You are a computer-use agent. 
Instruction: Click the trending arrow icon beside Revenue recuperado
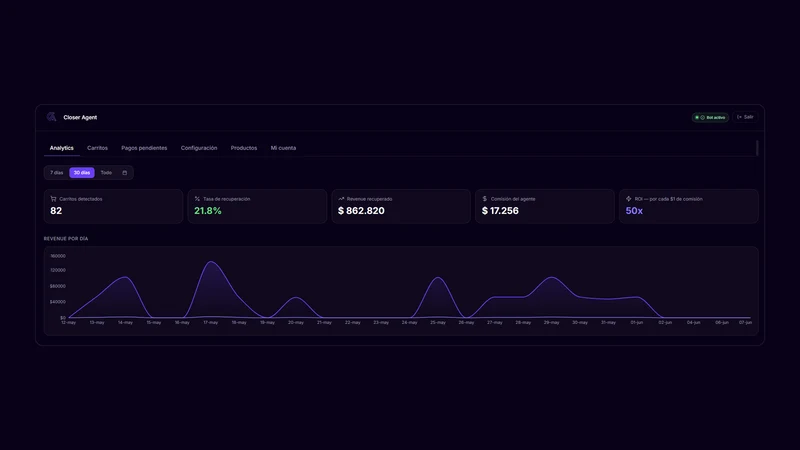click(341, 199)
